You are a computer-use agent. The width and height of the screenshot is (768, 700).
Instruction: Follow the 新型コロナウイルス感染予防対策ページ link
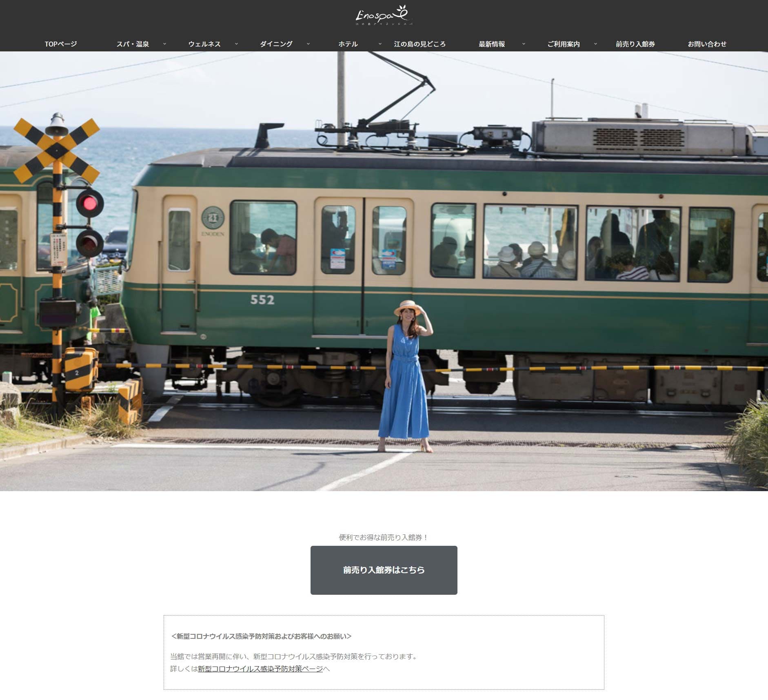pos(260,669)
